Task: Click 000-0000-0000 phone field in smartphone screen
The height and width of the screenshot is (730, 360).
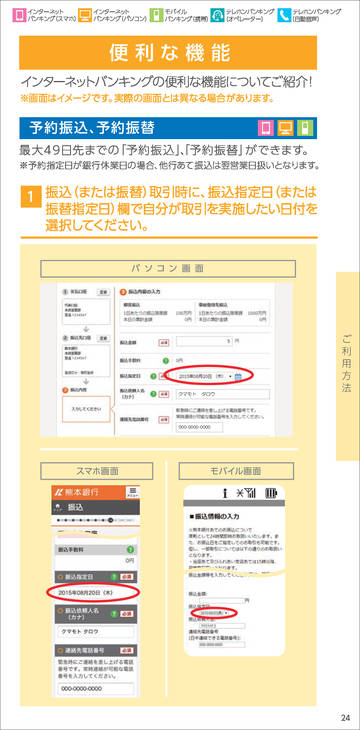Action: coord(95,689)
